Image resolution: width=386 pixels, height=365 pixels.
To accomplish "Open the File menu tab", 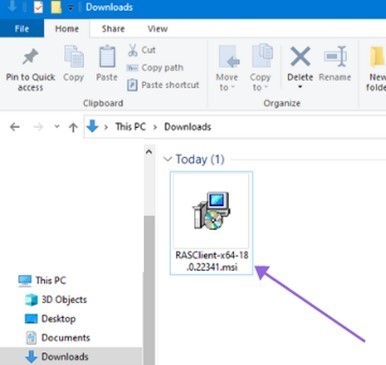I will [22, 29].
